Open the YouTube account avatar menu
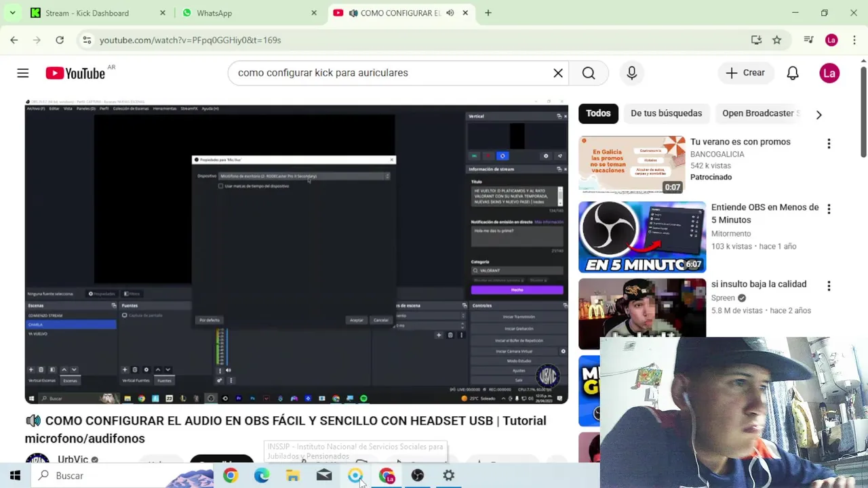The width and height of the screenshot is (868, 488). 829,73
